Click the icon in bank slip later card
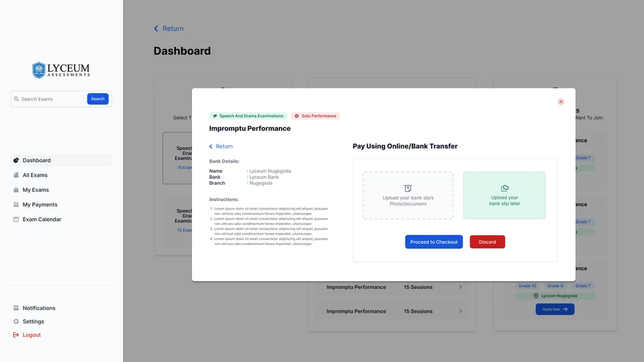The height and width of the screenshot is (362, 644). (504, 188)
